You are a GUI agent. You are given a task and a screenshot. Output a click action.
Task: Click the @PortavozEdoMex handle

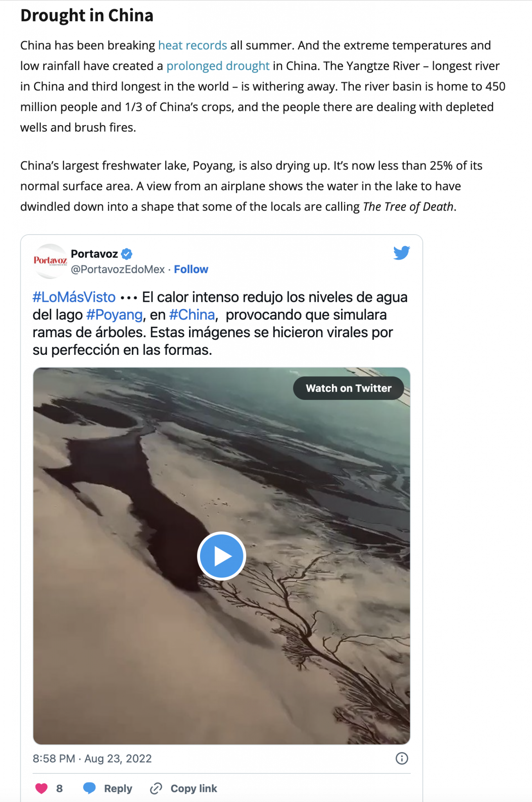tap(118, 269)
